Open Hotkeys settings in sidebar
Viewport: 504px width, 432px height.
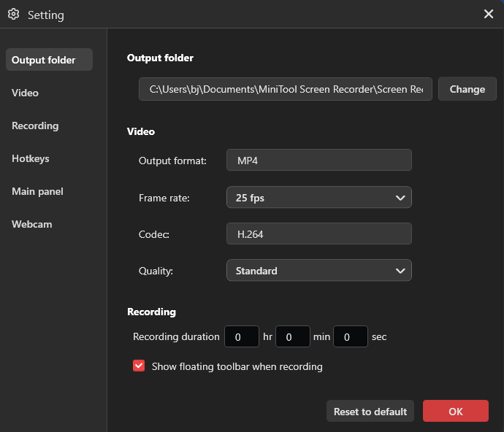pos(31,158)
